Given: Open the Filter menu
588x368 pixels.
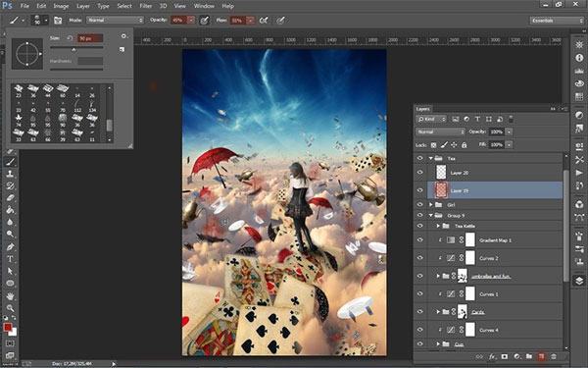Looking at the screenshot, I should pyautogui.click(x=145, y=6).
